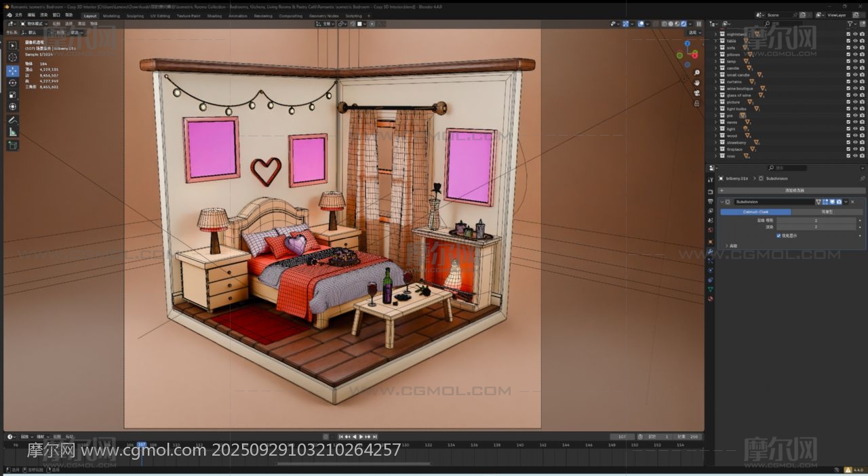Click the magnifier zoom-view gizmo icon
The width and height of the screenshot is (868, 476).
point(696,73)
